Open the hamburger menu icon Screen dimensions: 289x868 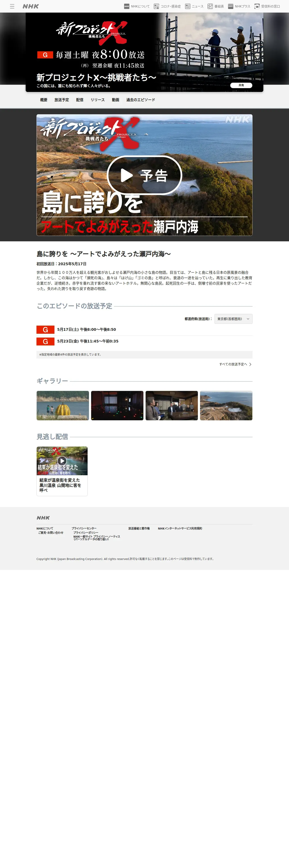(12, 6)
